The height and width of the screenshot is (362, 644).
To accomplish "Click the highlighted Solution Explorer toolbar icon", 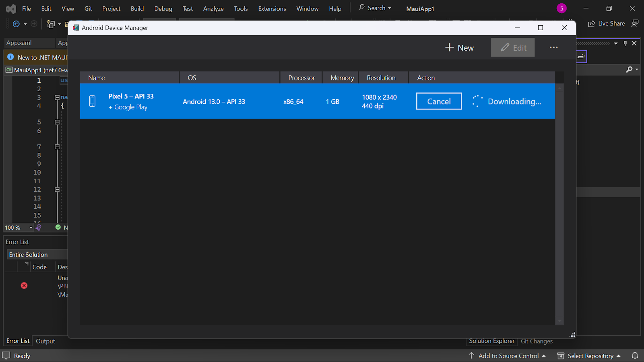I will pos(582,57).
